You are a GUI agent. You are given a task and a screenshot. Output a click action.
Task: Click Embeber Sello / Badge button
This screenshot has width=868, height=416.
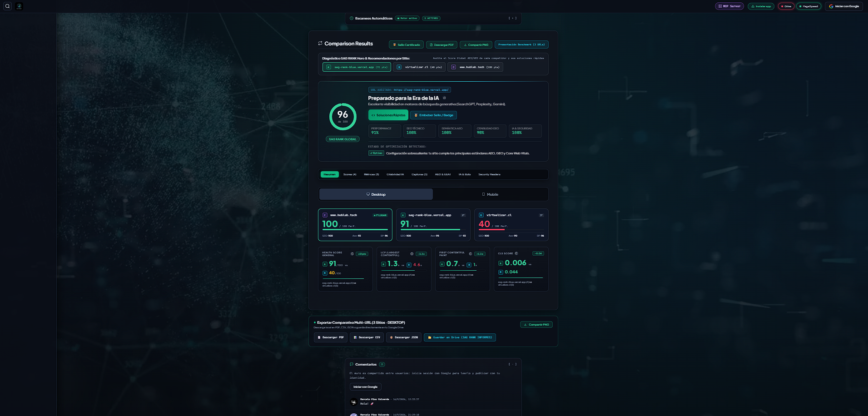tap(433, 115)
